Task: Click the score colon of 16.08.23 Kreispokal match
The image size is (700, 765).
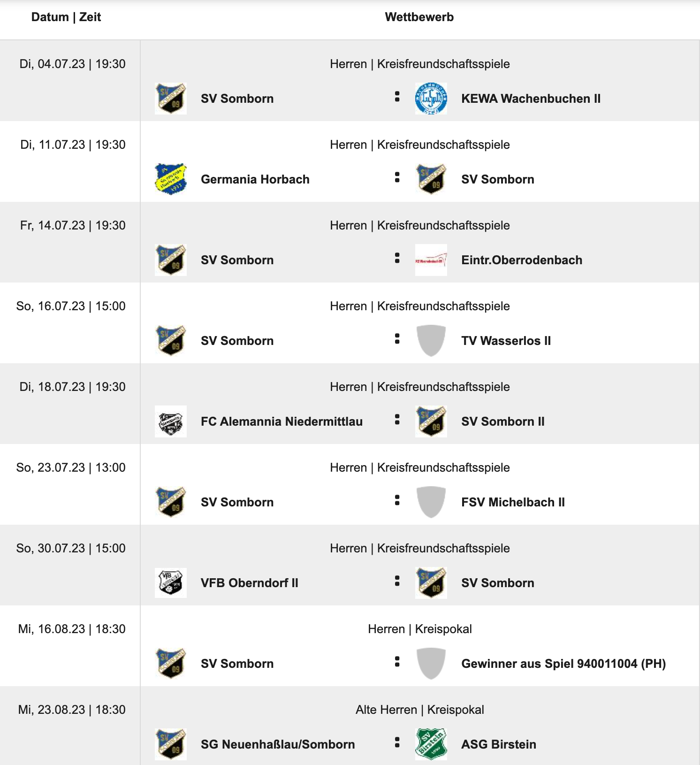Action: tap(397, 662)
